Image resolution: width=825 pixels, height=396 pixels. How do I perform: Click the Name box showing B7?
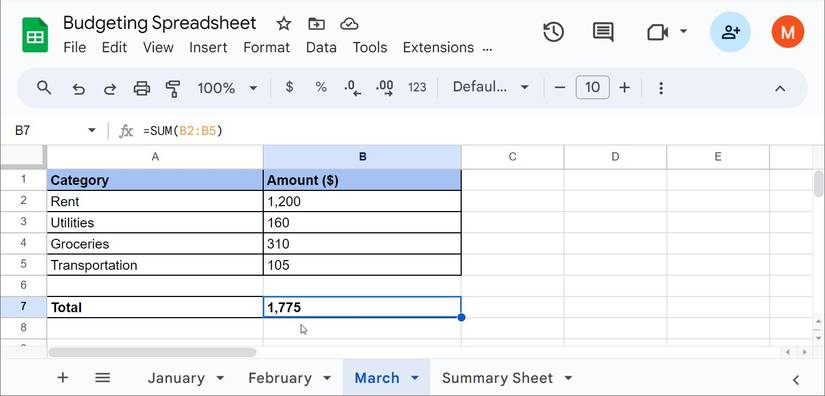(x=46, y=130)
